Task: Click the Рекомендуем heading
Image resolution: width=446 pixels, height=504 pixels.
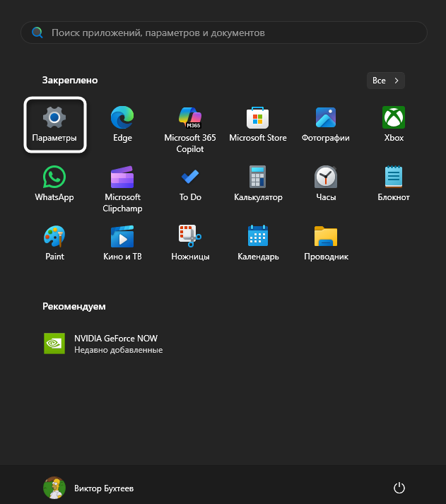Action: 74,306
